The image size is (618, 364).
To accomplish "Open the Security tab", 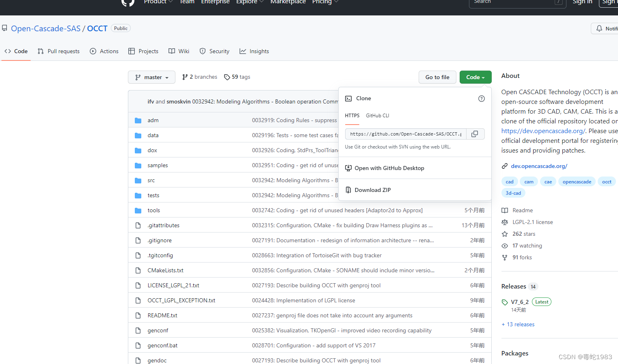I will [214, 52].
